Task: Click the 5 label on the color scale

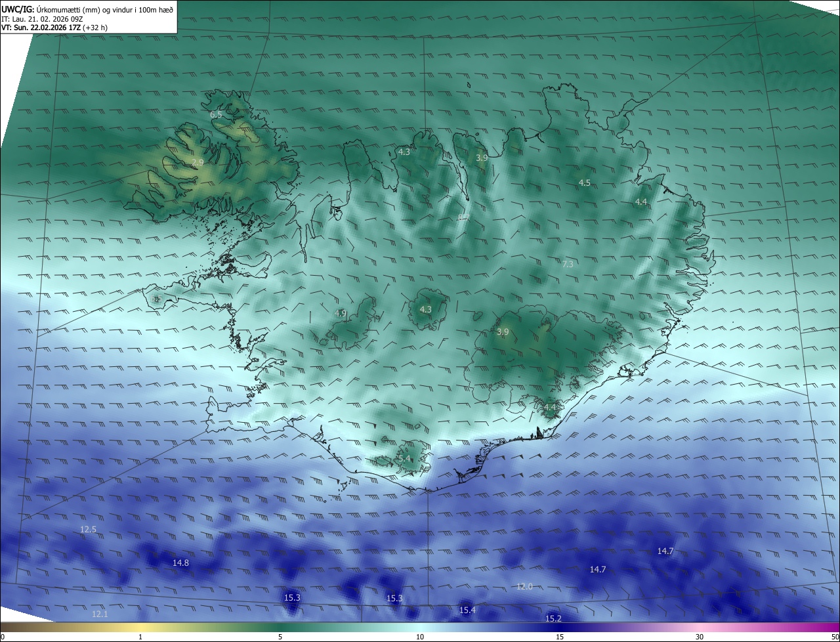Action: [x=280, y=637]
